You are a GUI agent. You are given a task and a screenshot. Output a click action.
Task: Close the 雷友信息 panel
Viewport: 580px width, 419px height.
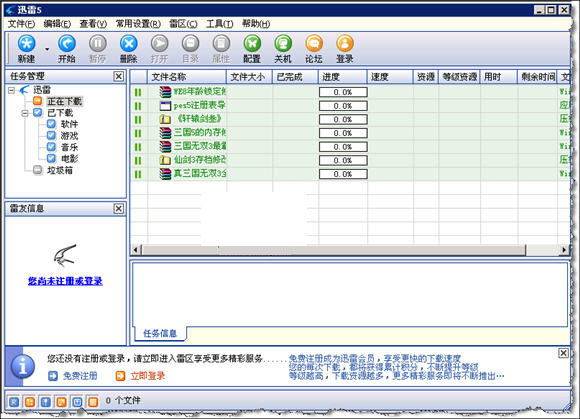[118, 209]
